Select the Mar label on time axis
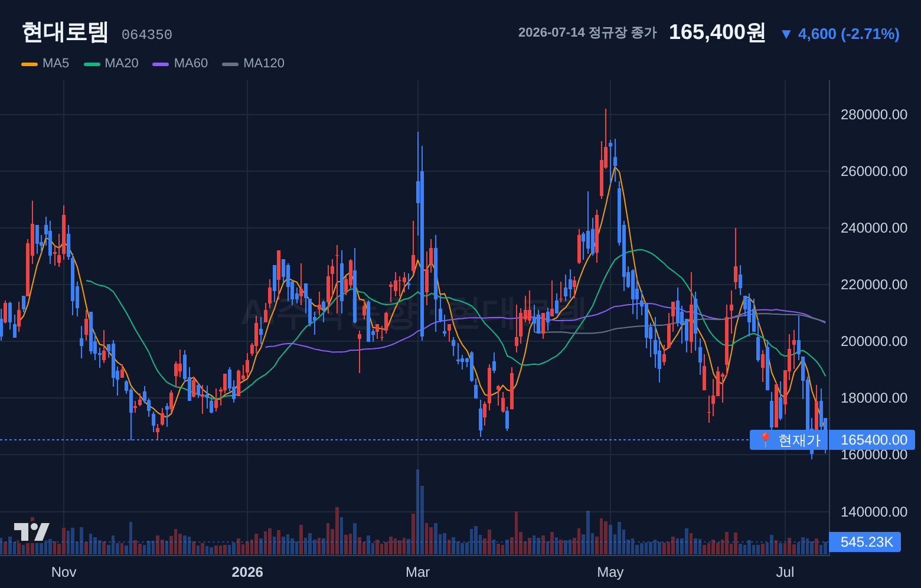921x588 pixels. tap(418, 572)
